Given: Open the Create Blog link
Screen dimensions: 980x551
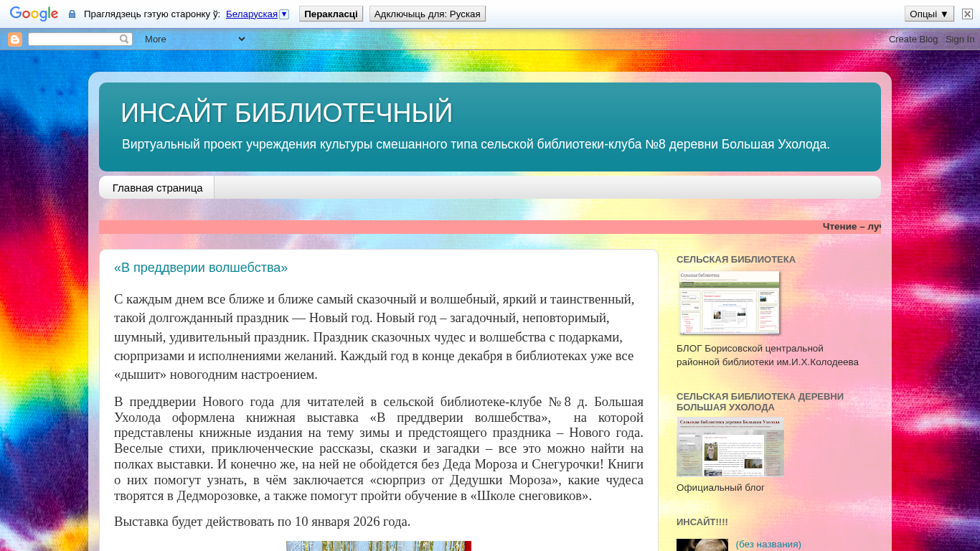Looking at the screenshot, I should (x=913, y=39).
